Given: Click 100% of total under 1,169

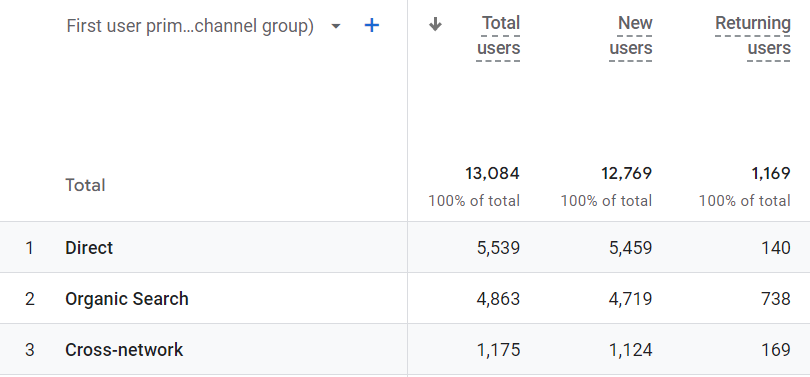Looking at the screenshot, I should 744,201.
